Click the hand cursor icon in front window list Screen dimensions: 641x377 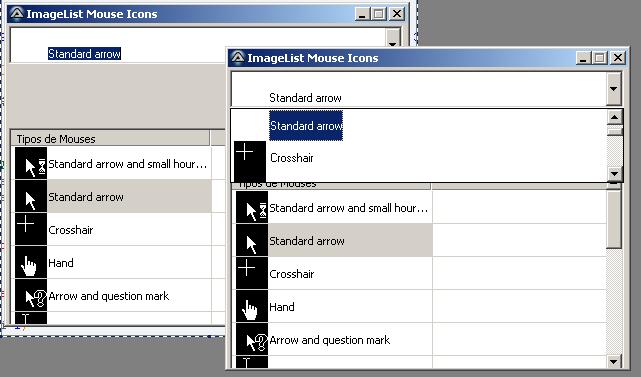tap(252, 307)
